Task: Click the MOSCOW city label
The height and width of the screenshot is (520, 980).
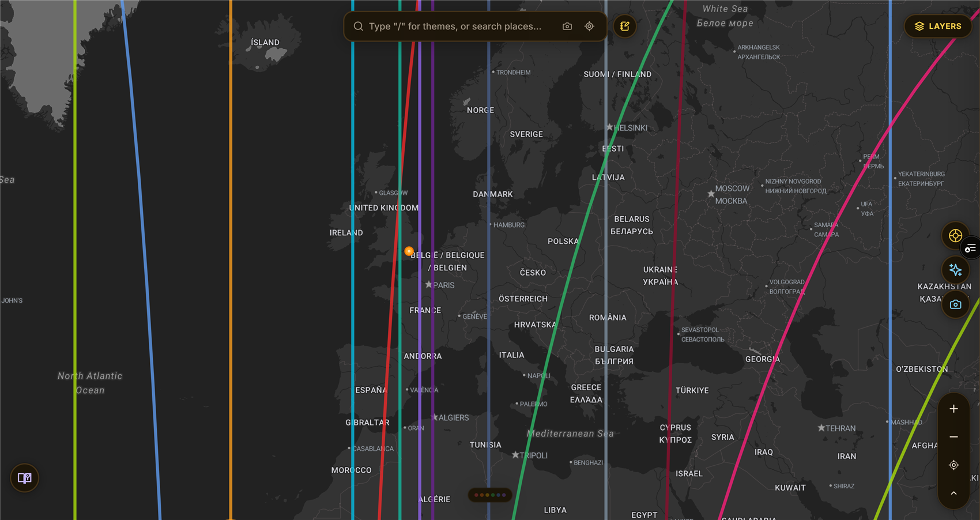Action: pyautogui.click(x=732, y=189)
